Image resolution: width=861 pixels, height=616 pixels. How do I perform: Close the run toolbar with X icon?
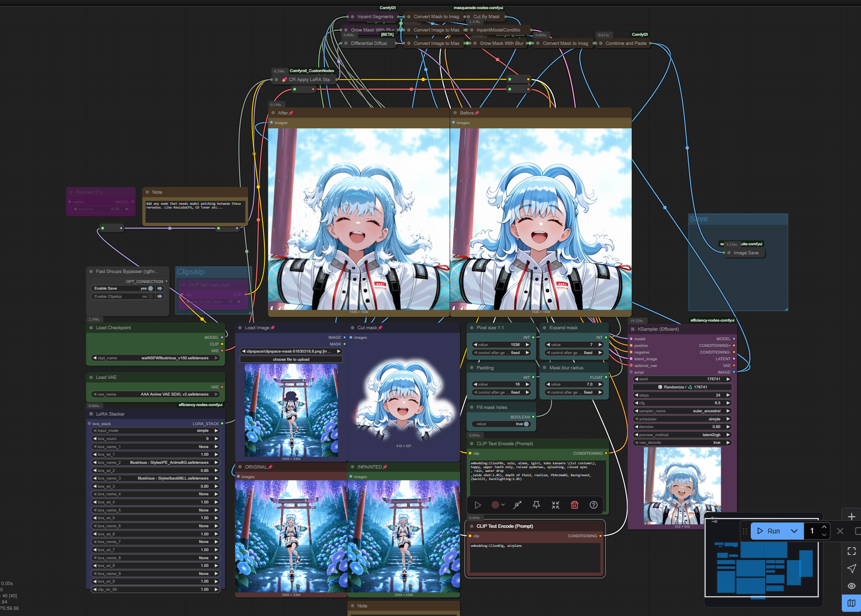pos(840,531)
